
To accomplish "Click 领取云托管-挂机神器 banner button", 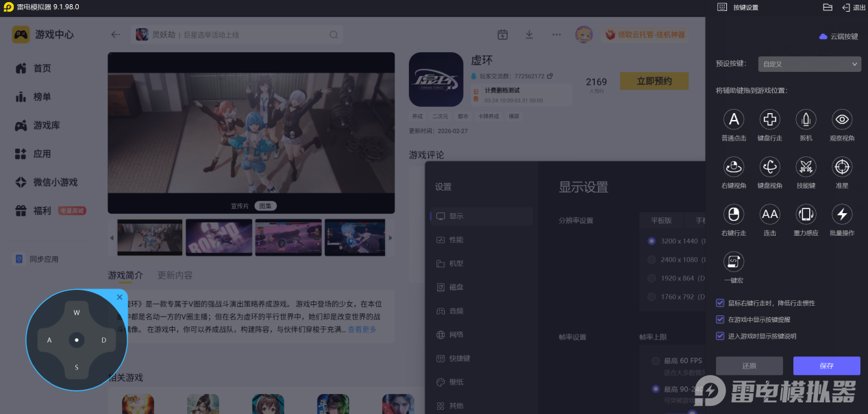I will [x=644, y=34].
